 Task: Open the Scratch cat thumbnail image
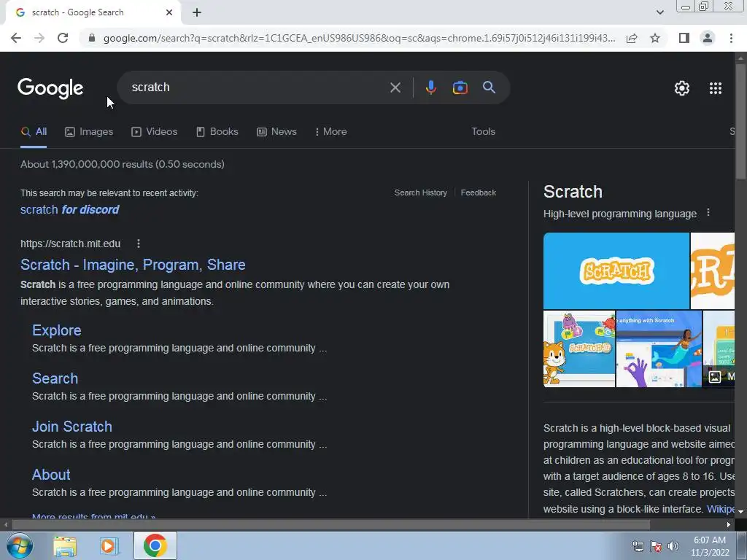tap(578, 349)
